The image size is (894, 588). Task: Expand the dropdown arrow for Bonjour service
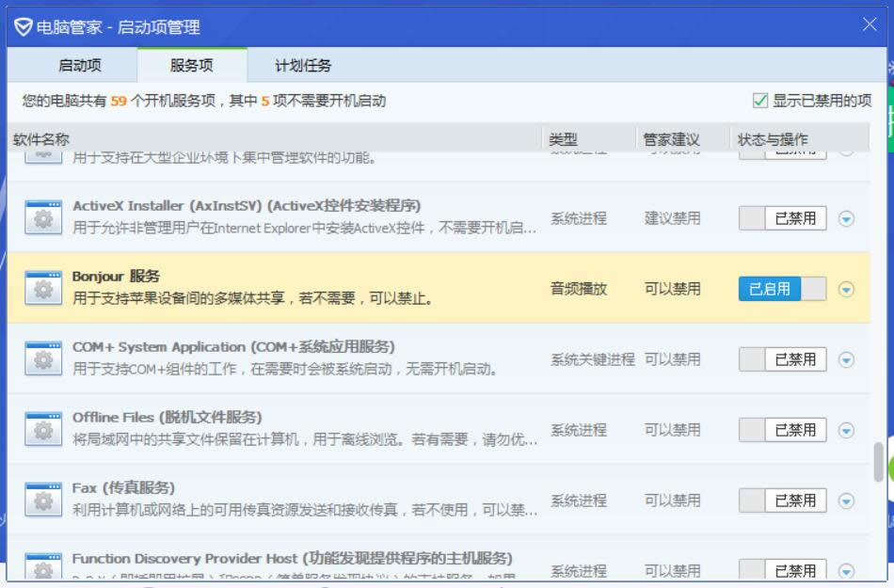point(846,289)
